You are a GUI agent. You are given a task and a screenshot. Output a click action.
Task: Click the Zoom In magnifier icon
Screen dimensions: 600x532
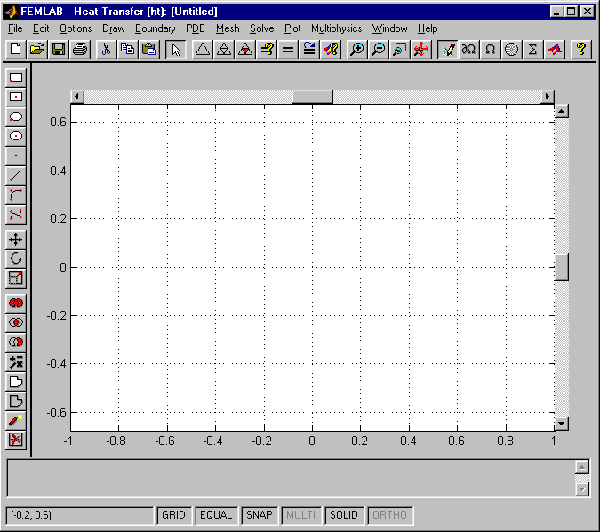point(356,49)
